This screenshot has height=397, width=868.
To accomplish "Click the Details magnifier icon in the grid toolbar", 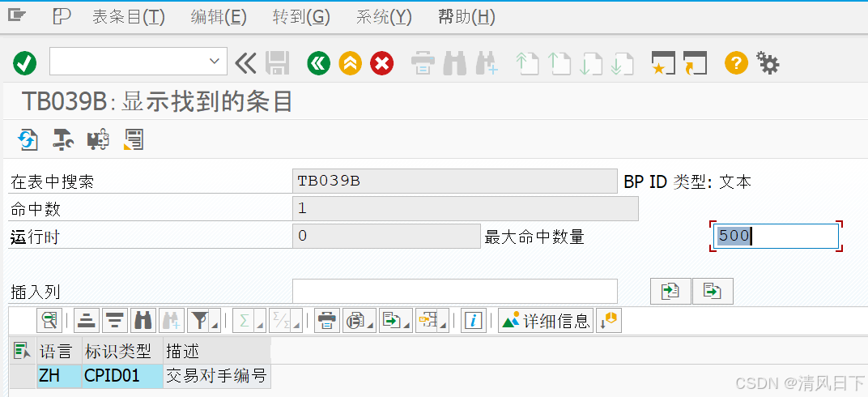I will pyautogui.click(x=49, y=320).
